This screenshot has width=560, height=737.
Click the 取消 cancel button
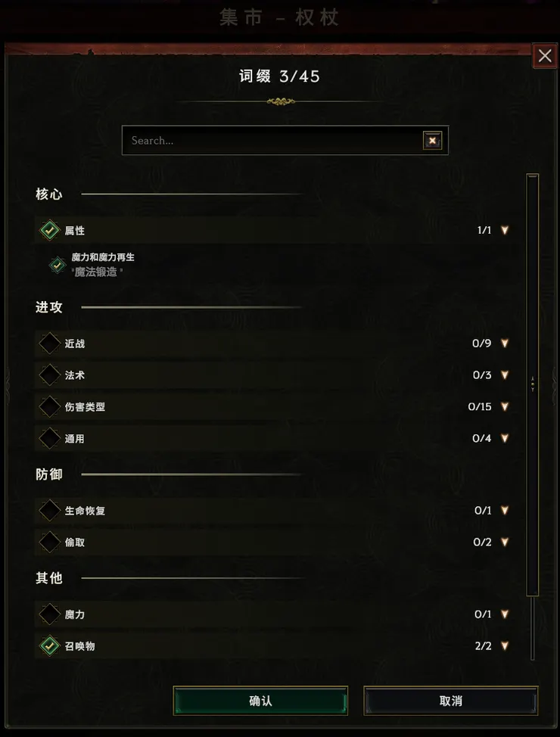point(452,701)
